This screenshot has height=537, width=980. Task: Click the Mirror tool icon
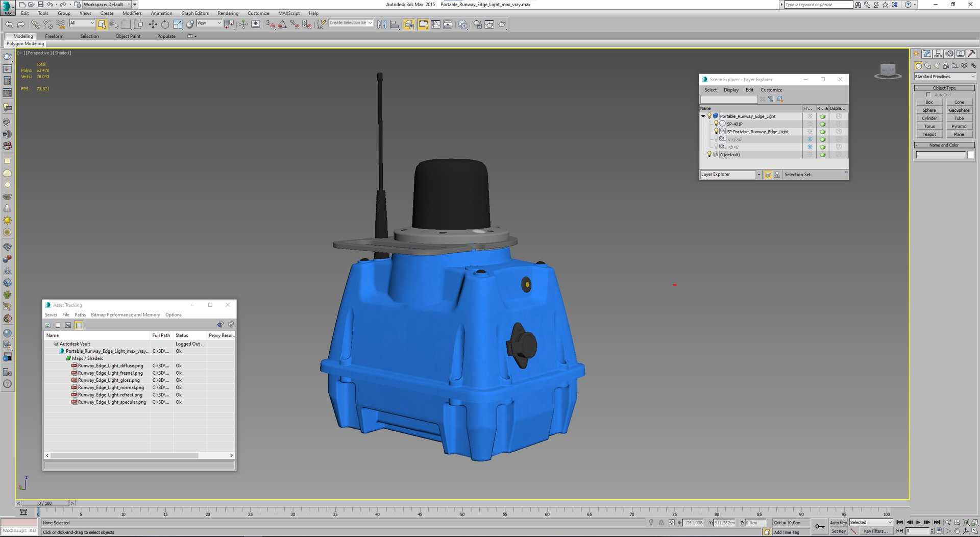pyautogui.click(x=382, y=24)
